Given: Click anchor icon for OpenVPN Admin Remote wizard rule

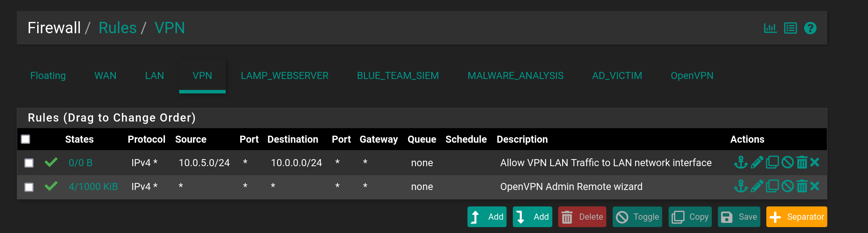Looking at the screenshot, I should (x=740, y=186).
